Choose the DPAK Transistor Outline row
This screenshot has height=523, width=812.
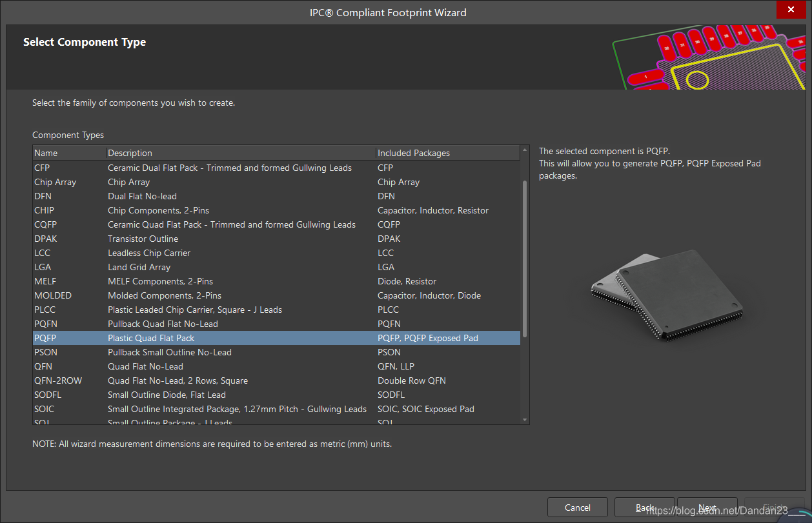click(276, 239)
